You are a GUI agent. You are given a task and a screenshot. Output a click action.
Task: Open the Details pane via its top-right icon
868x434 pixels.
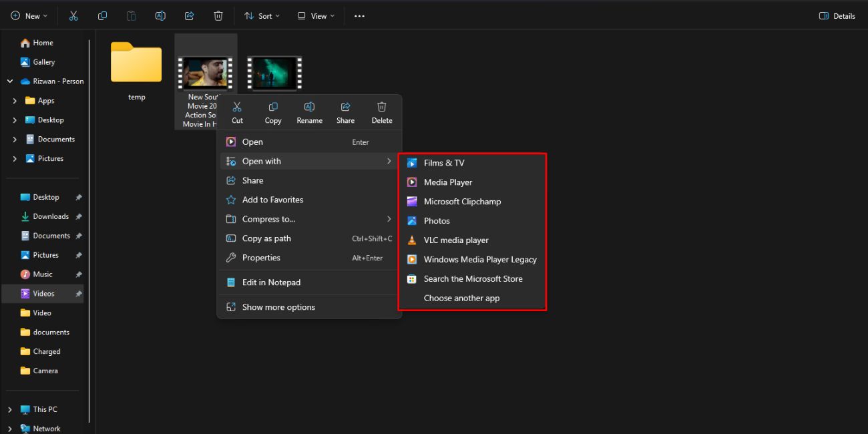tap(836, 15)
